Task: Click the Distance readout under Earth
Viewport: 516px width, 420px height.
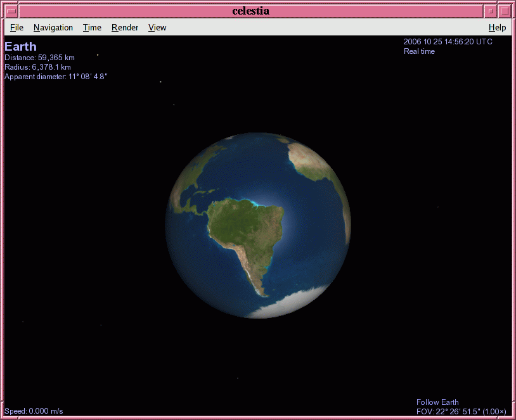Action: pyautogui.click(x=39, y=58)
